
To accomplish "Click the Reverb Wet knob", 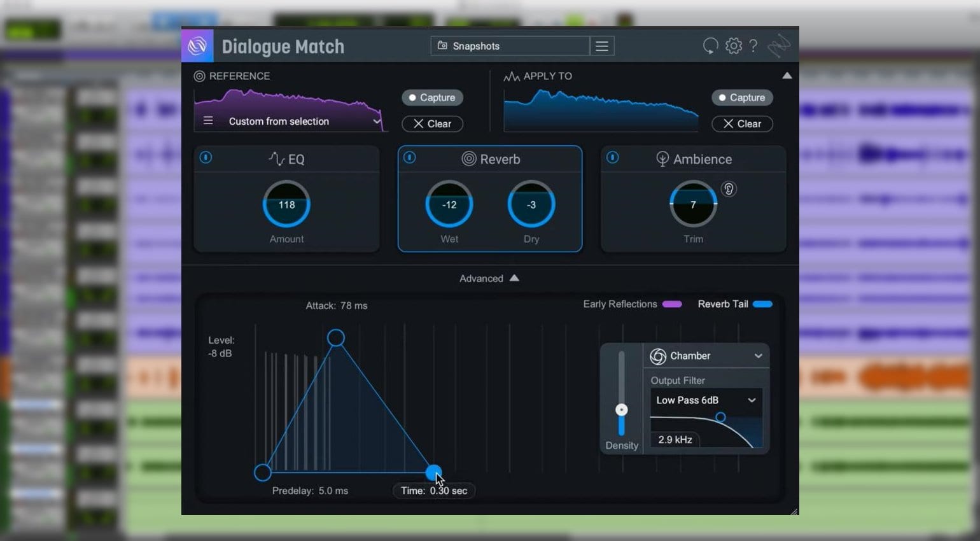I will pos(449,204).
